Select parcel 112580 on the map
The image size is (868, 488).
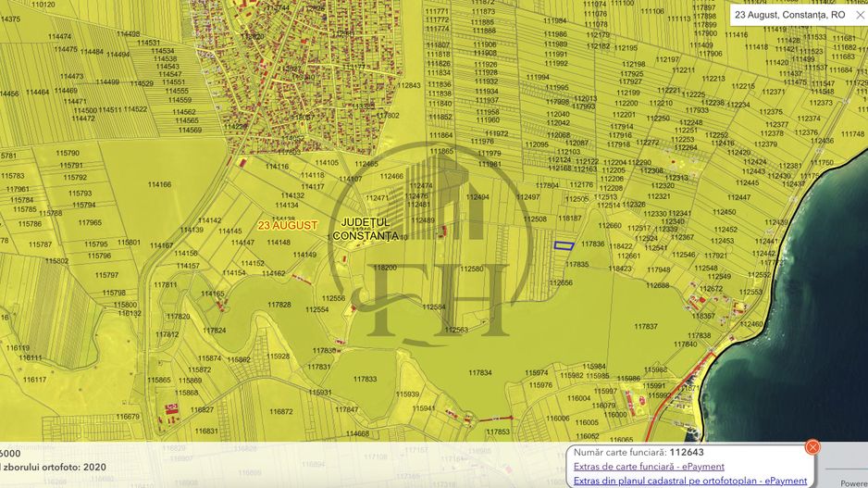[471, 269]
